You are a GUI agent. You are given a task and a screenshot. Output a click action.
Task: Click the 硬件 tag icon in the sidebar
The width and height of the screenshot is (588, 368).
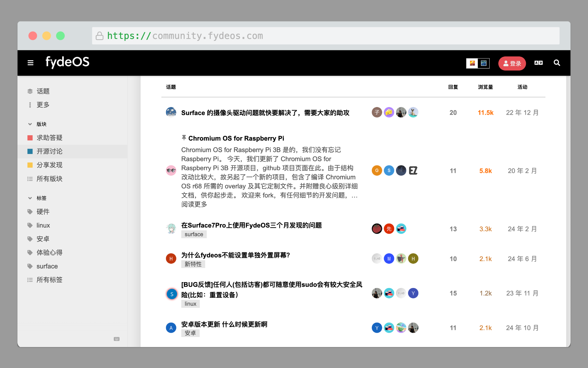[x=30, y=212]
